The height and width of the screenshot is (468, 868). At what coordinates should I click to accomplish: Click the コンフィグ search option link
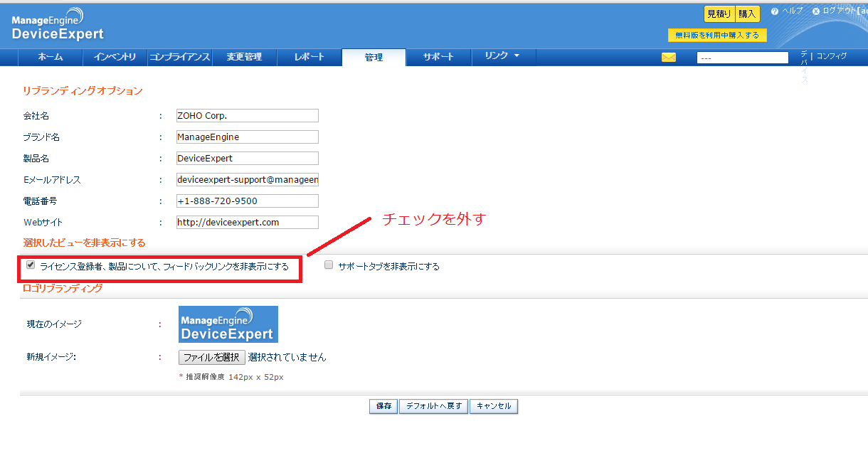click(832, 55)
